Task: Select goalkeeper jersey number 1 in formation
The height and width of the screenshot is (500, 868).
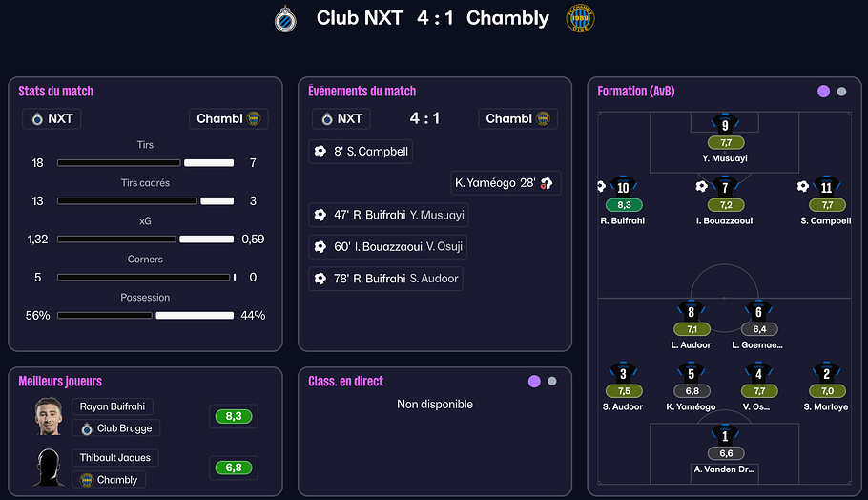Action: pos(725,435)
